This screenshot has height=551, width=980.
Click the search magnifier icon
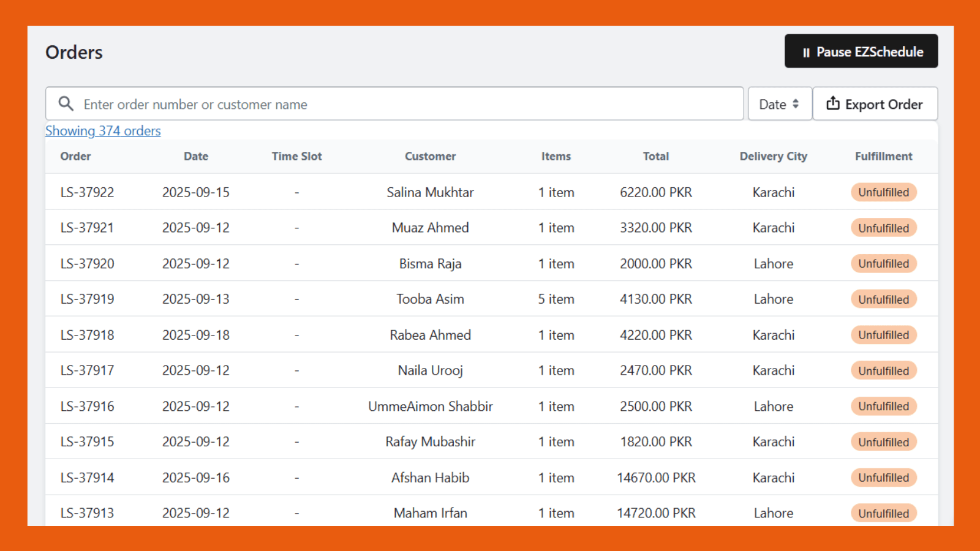[x=66, y=103]
